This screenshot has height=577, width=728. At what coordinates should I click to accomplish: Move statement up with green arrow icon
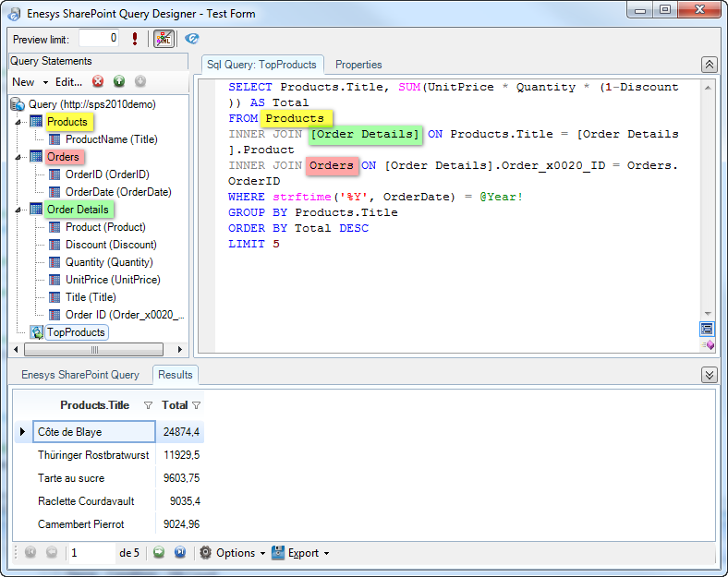point(119,82)
